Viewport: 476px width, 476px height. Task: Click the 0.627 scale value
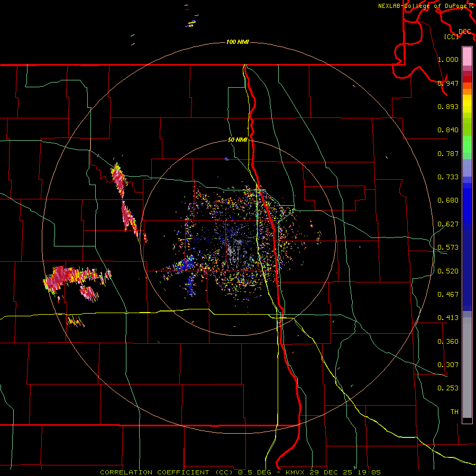[448, 224]
